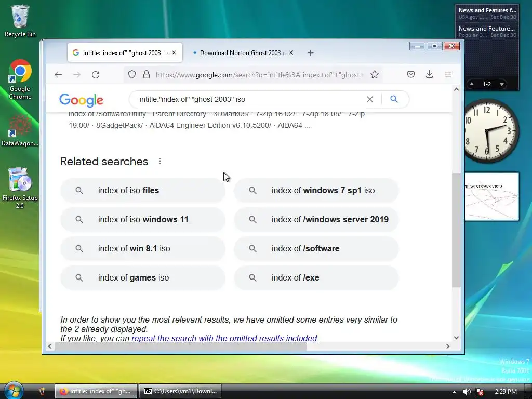
Task: Go to previous feed headlines gadget arrow
Action: tap(472, 84)
